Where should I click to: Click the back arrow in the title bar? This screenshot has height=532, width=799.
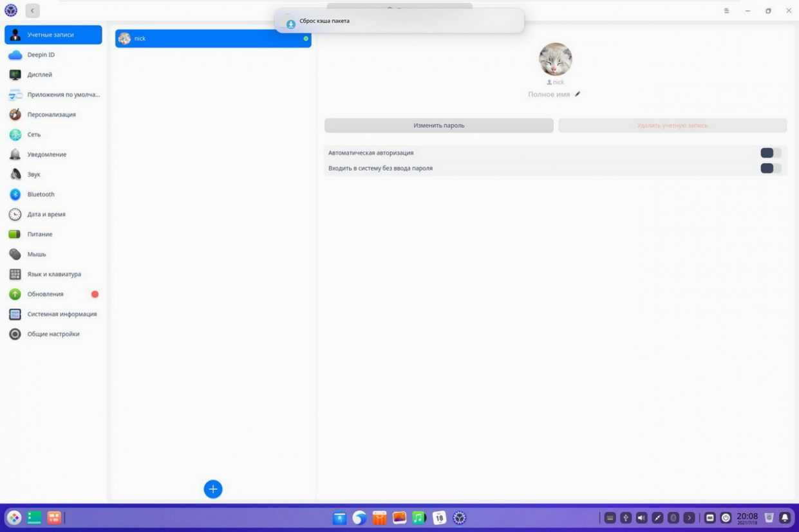click(33, 10)
